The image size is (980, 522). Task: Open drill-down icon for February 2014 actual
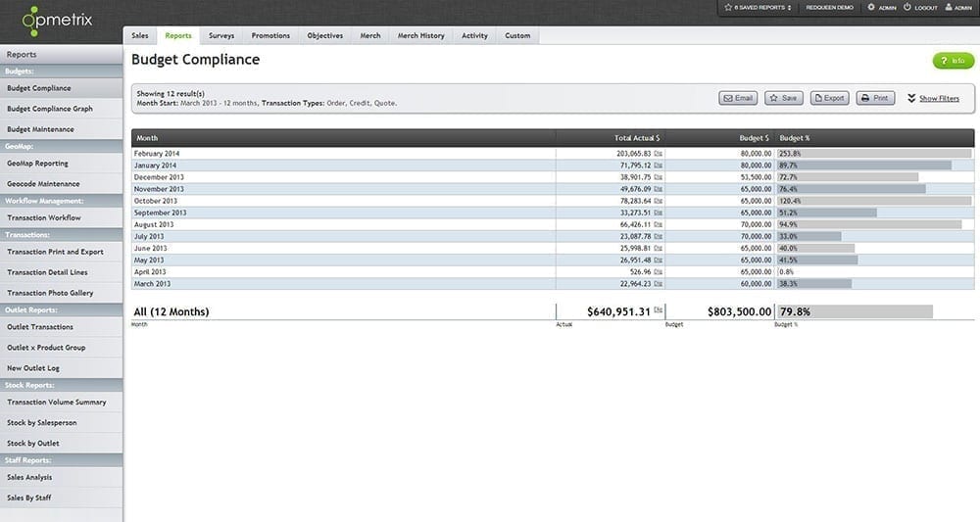tap(659, 154)
